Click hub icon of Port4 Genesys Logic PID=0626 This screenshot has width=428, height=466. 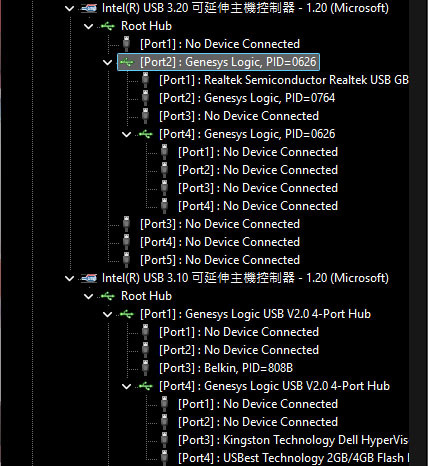(x=146, y=134)
